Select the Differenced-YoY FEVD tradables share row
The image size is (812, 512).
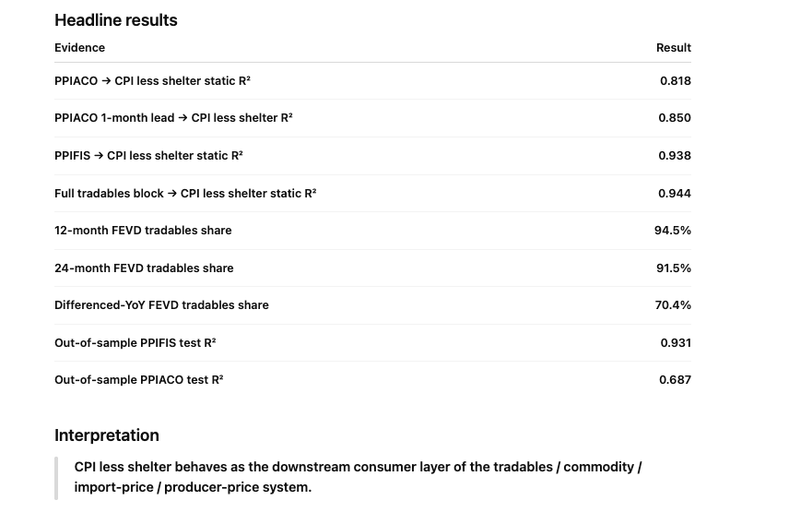click(372, 305)
